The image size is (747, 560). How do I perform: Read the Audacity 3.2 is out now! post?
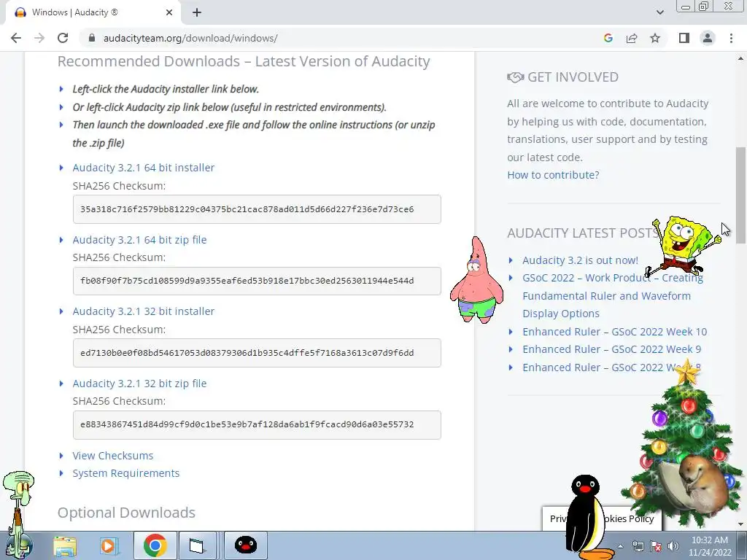point(580,260)
